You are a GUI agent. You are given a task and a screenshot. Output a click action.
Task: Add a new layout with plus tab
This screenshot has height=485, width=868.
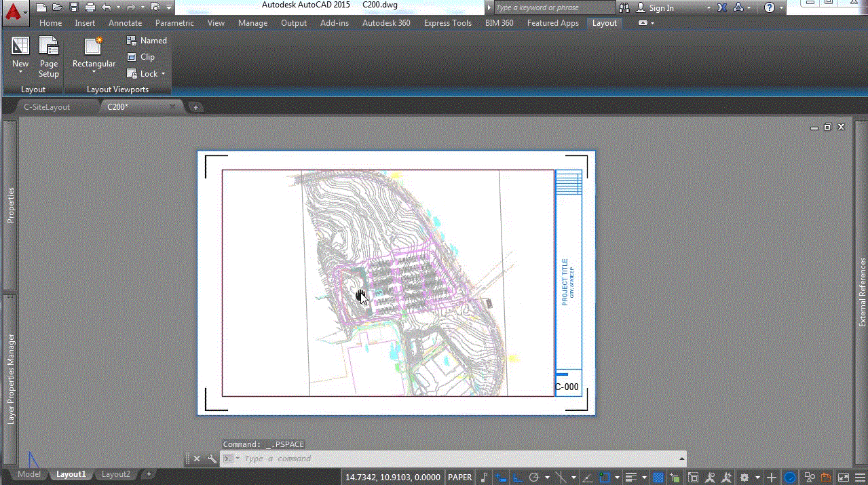[149, 474]
